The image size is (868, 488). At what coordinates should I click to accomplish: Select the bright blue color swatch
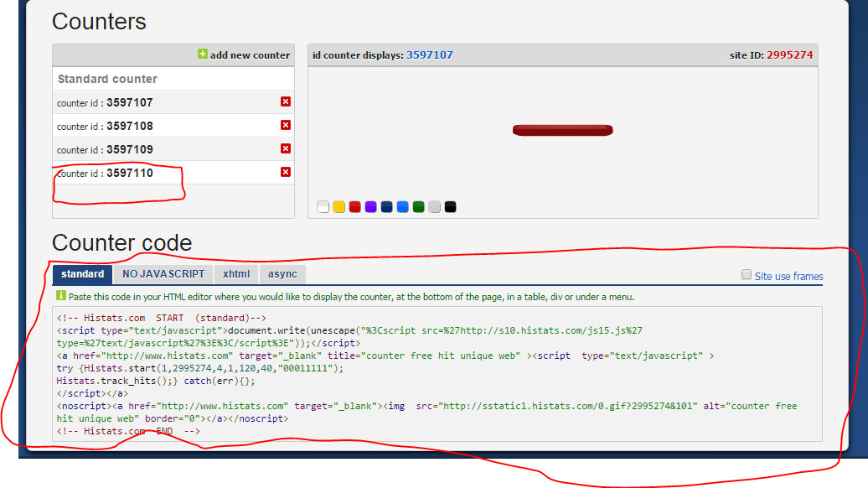tap(403, 207)
